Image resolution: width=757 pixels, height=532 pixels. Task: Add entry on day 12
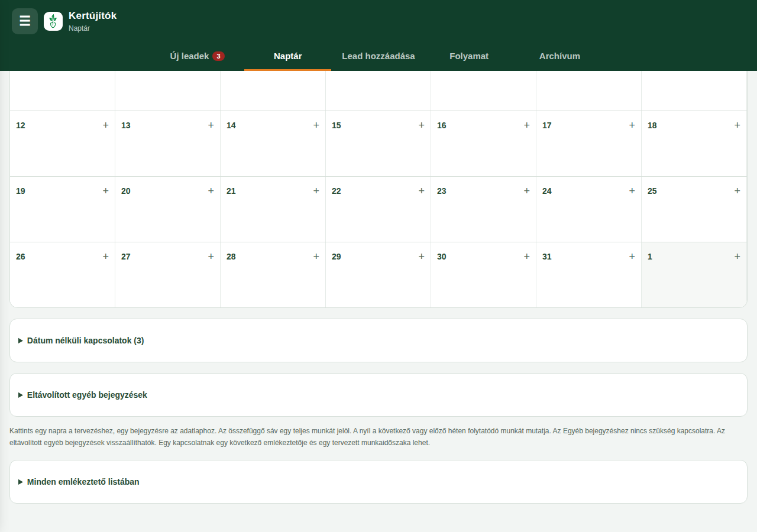coord(106,125)
